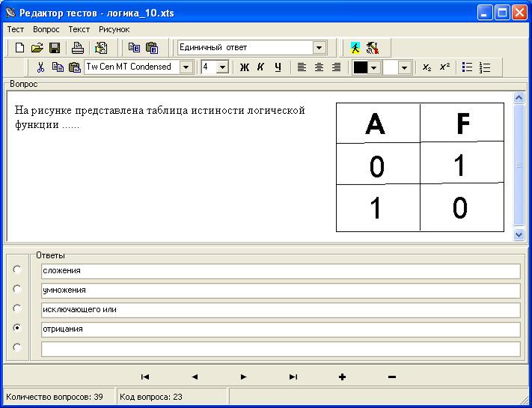
Task: Open the 'Рисунок' menu
Action: pyautogui.click(x=114, y=29)
